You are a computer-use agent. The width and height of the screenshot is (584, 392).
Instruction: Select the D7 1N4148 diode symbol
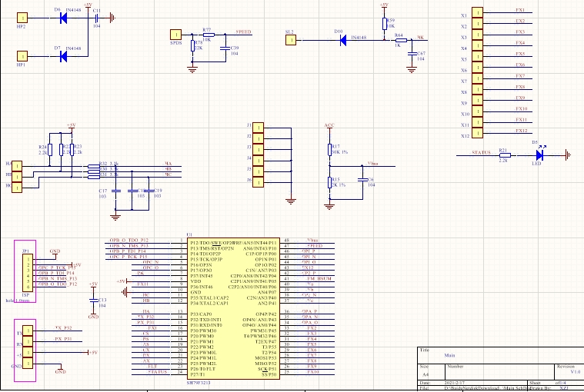click(x=64, y=57)
